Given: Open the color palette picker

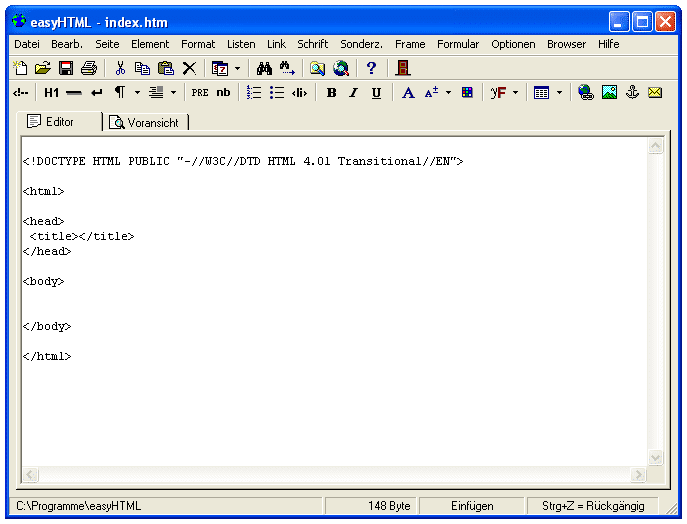Looking at the screenshot, I should pos(467,93).
